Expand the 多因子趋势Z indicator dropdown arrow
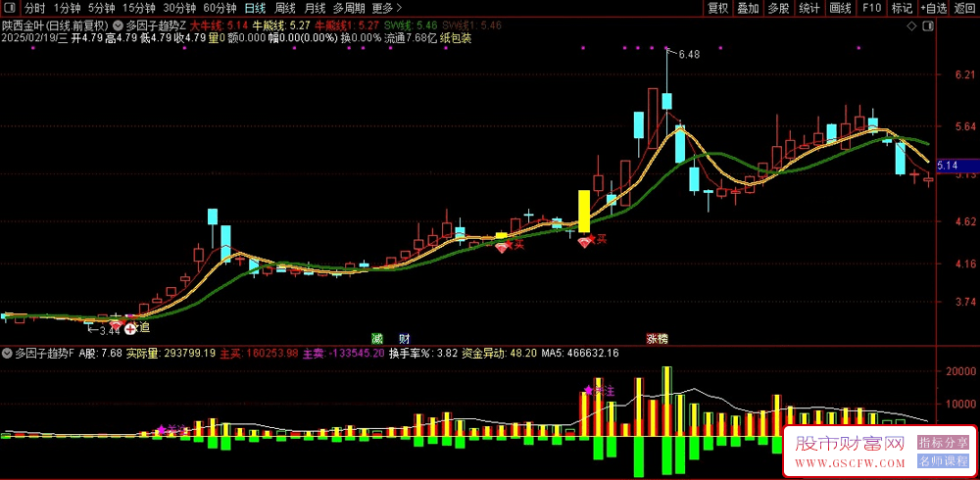This screenshot has width=980, height=480. pos(119,26)
